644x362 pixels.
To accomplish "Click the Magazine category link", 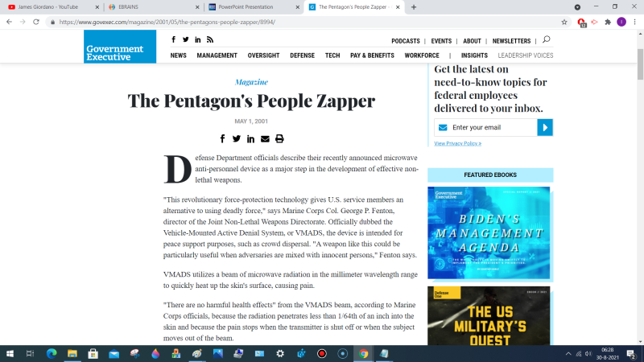I will point(251,82).
